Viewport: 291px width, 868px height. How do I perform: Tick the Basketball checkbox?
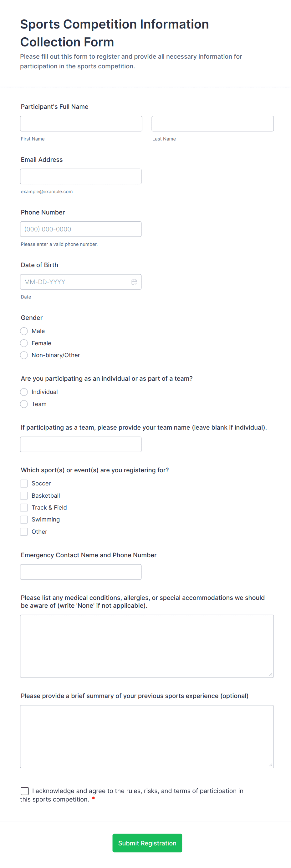(24, 496)
